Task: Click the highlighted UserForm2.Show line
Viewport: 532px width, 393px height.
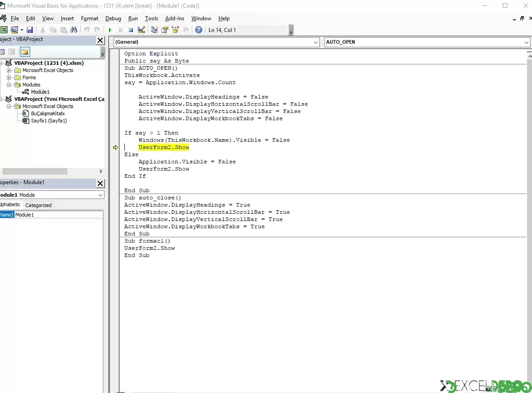Action: 164,147
